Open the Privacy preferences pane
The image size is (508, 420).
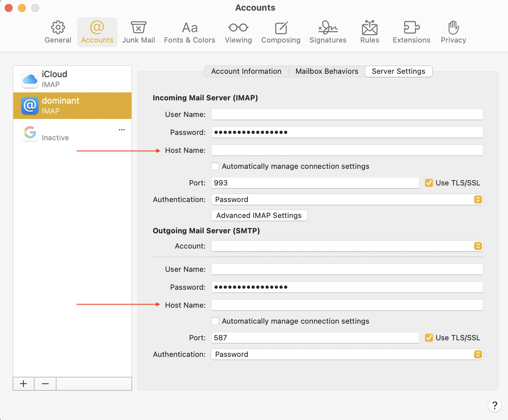pyautogui.click(x=453, y=32)
